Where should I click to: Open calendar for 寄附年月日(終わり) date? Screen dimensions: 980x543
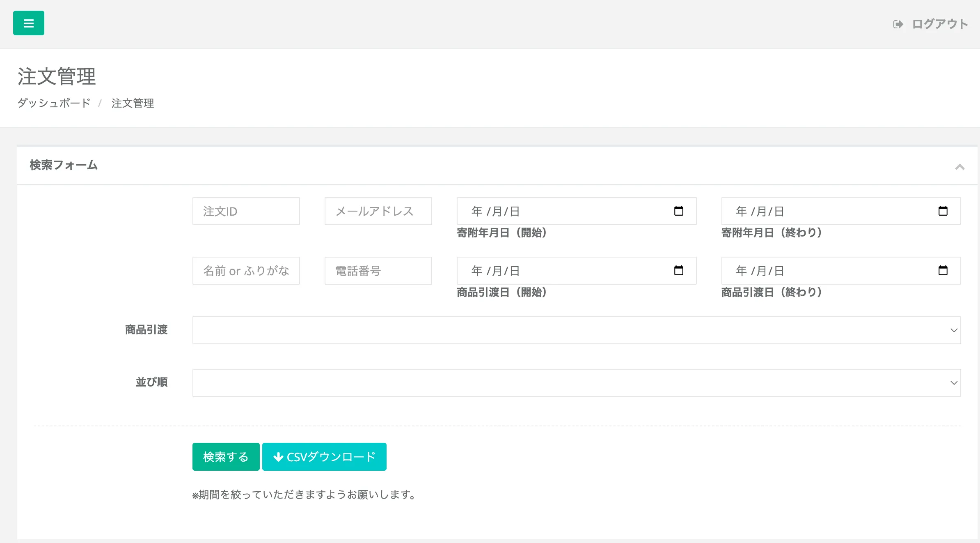[x=943, y=211]
